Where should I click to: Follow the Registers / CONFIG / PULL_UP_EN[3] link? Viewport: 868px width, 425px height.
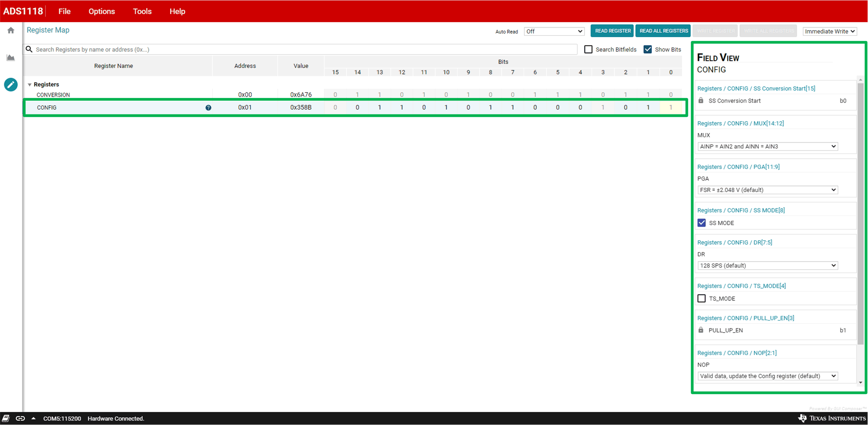point(746,318)
